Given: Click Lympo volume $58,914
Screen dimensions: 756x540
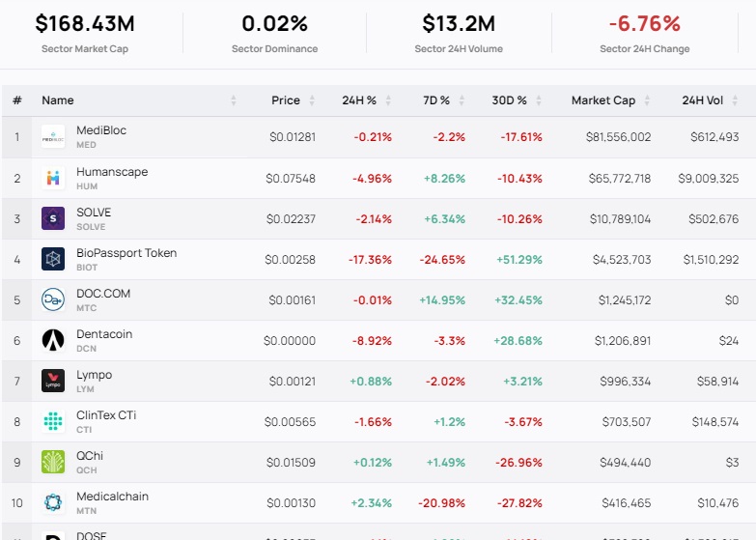Looking at the screenshot, I should [x=717, y=382].
